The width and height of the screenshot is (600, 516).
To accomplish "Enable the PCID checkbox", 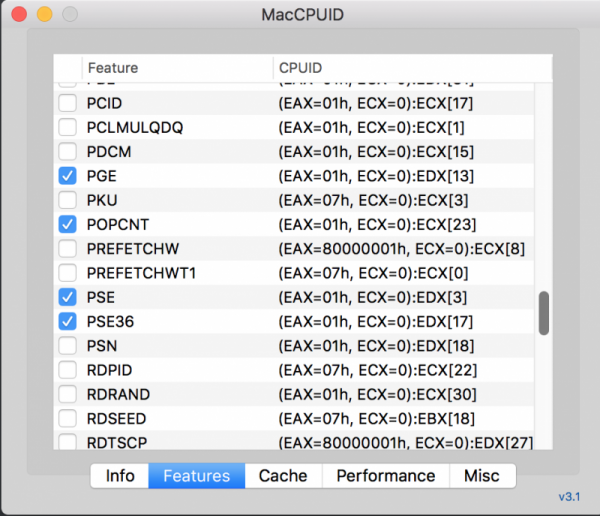I will 68,103.
